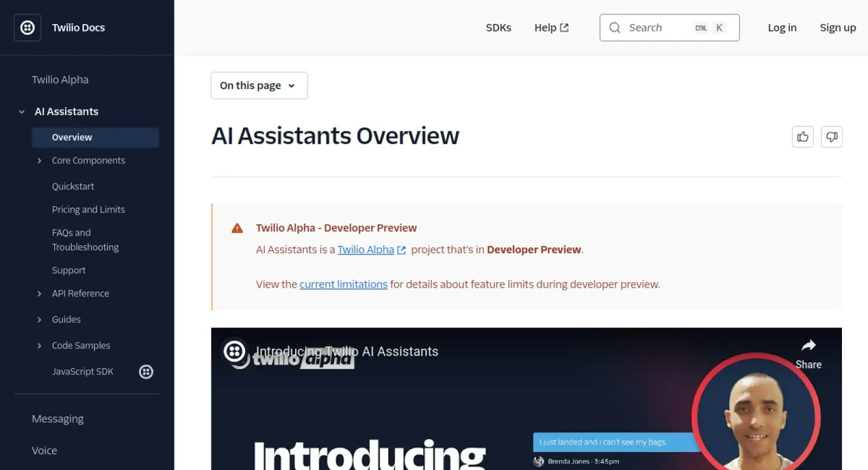868x470 pixels.
Task: Expand the Guides section
Action: pyautogui.click(x=39, y=320)
